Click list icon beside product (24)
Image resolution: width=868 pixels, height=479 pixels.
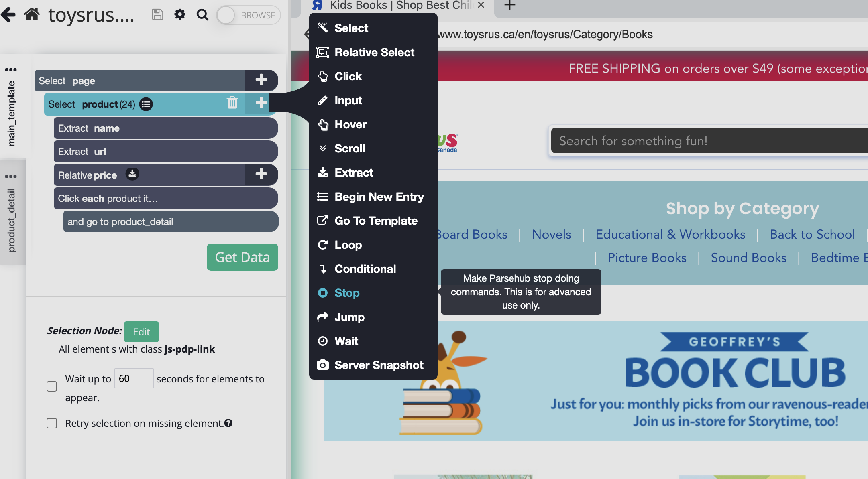click(x=146, y=104)
